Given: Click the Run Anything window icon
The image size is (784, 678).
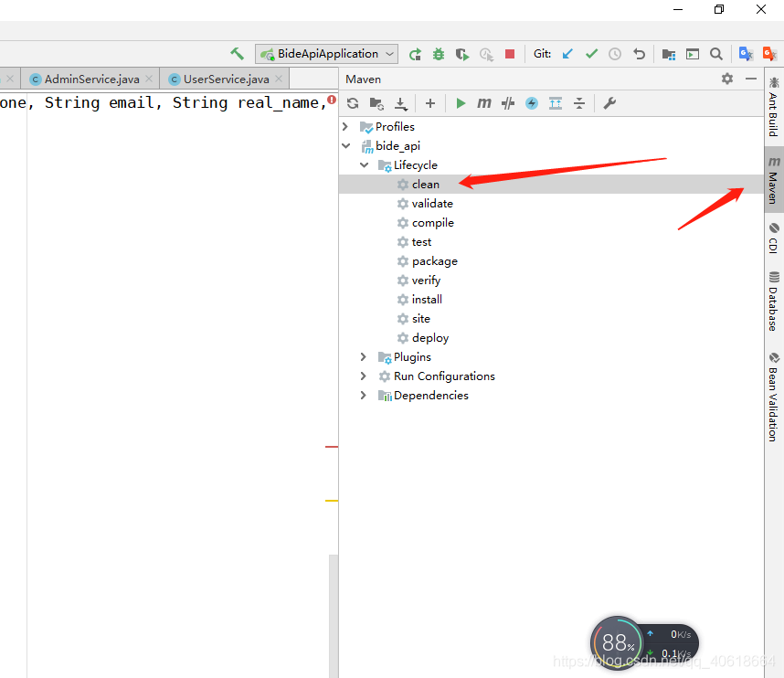Looking at the screenshot, I should coord(693,54).
